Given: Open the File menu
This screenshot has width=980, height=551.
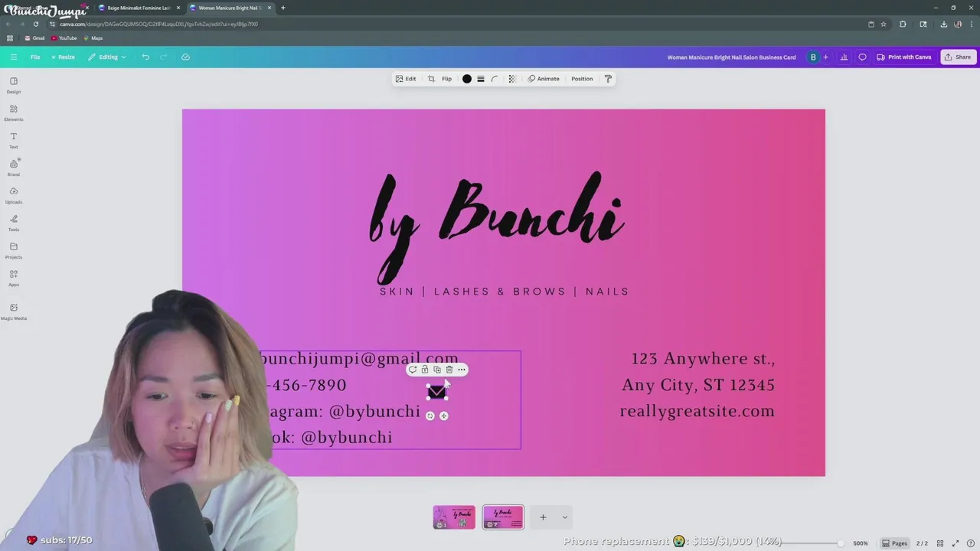Looking at the screenshot, I should pyautogui.click(x=35, y=57).
